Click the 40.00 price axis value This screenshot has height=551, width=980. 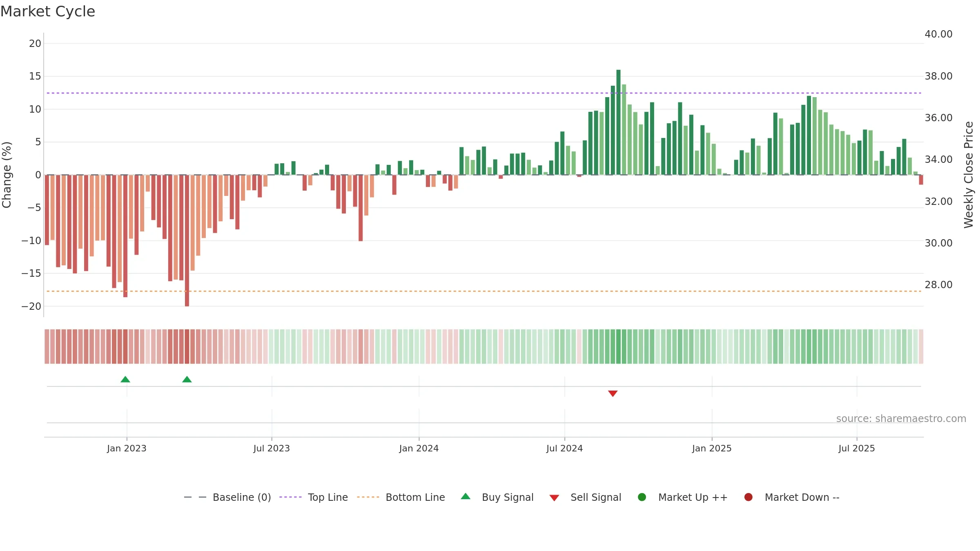(x=938, y=34)
